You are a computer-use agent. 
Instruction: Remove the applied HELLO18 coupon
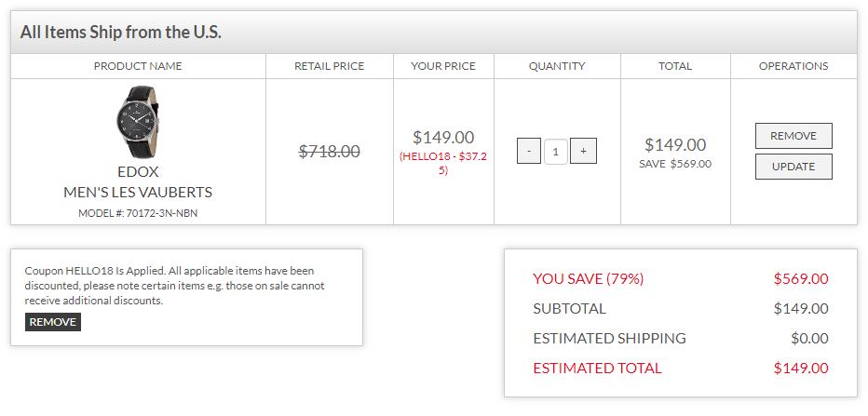tap(53, 322)
